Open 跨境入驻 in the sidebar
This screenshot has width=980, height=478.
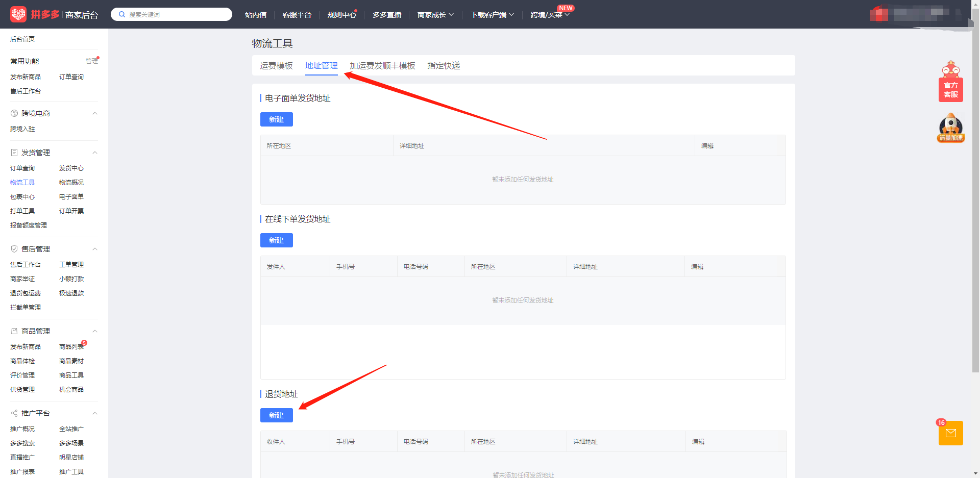22,129
